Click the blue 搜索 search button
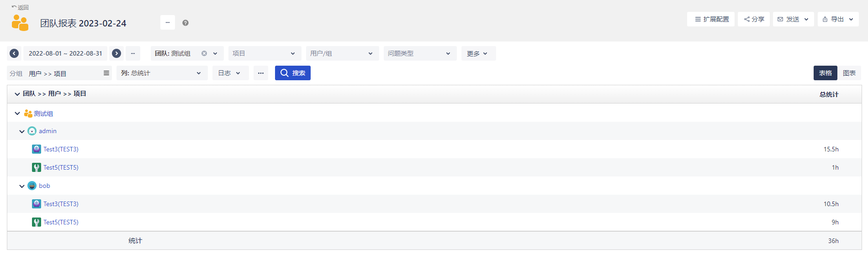This screenshot has height=254, width=868. [x=293, y=73]
